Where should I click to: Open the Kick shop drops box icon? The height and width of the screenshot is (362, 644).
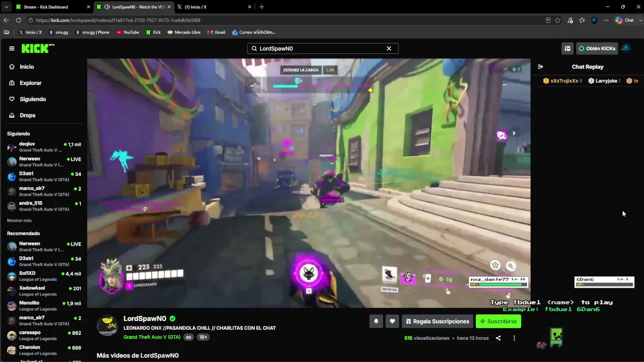[568, 49]
